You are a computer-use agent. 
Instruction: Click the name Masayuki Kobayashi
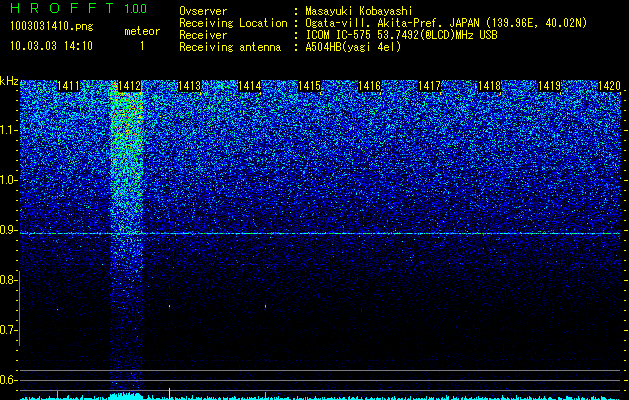point(359,11)
